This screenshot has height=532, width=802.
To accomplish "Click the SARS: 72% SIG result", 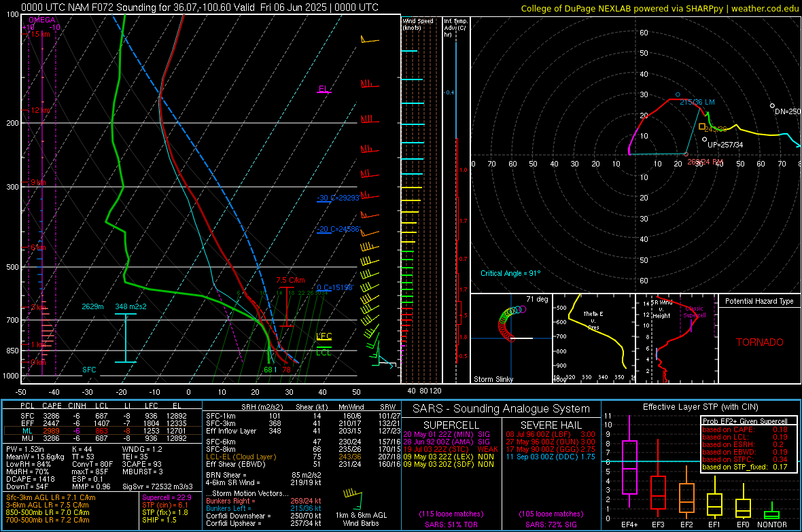I will pyautogui.click(x=551, y=525).
